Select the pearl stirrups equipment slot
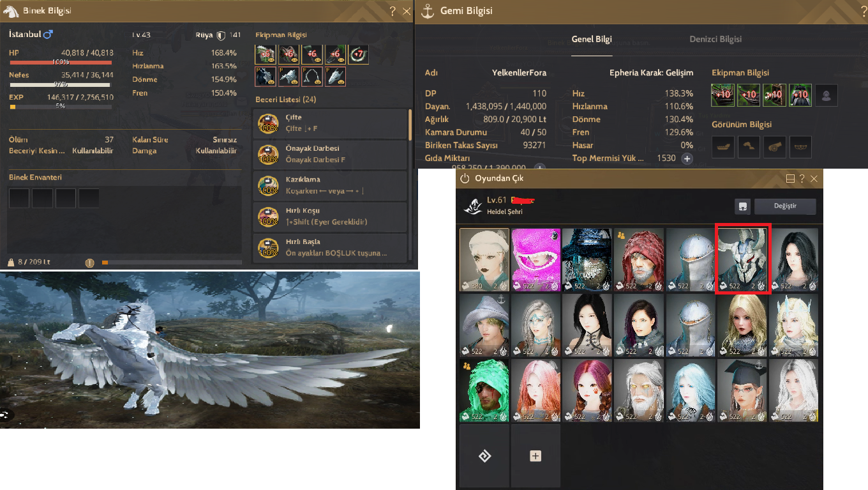 pyautogui.click(x=312, y=77)
